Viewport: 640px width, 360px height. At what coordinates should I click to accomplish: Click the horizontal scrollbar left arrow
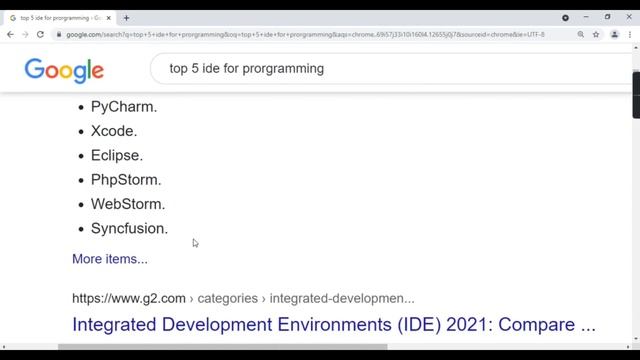click(x=4, y=347)
